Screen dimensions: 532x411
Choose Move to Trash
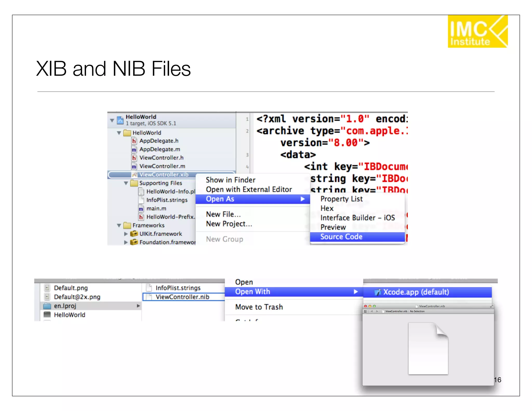click(259, 307)
